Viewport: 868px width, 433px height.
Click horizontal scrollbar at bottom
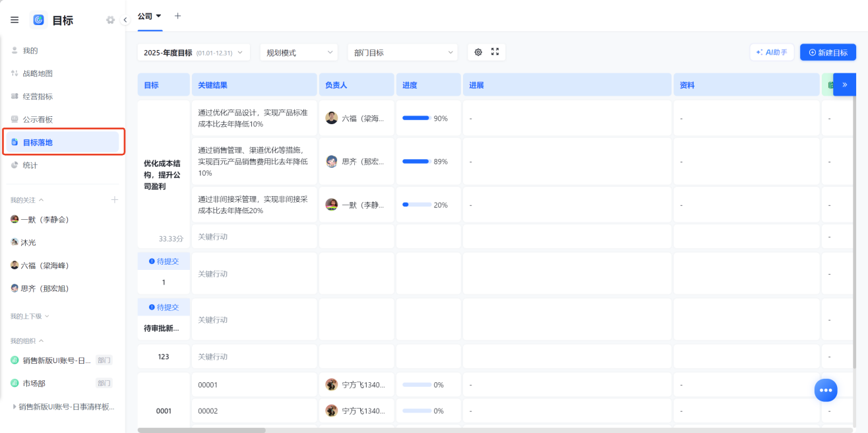coord(201,430)
